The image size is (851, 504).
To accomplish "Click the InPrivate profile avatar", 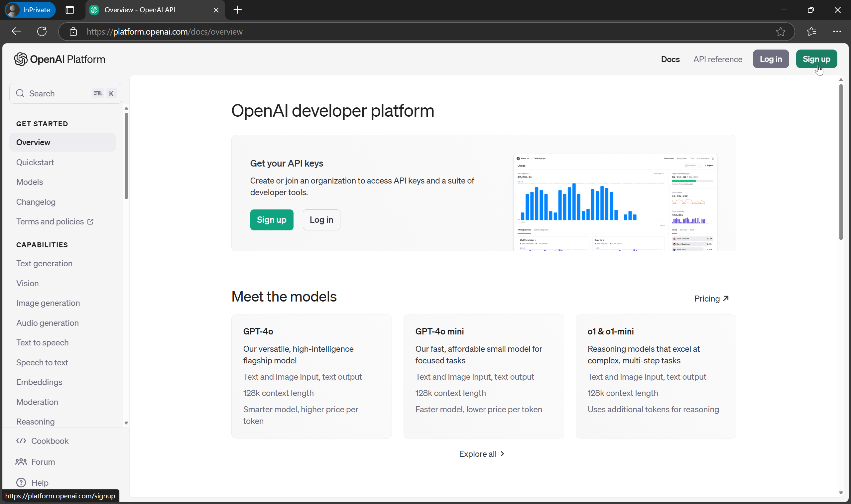I will pyautogui.click(x=13, y=10).
